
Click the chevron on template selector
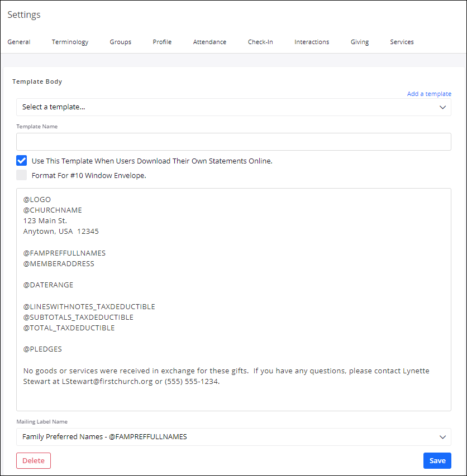click(x=442, y=107)
